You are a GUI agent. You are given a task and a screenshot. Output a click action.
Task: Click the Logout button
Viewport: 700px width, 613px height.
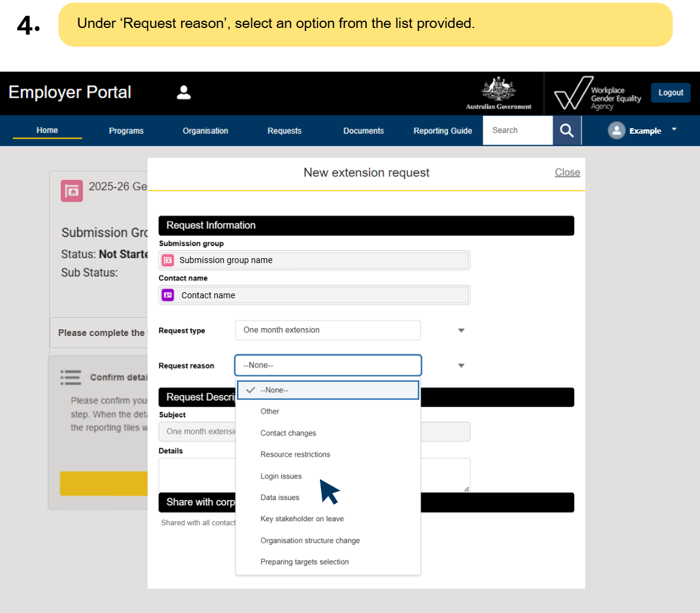(x=670, y=92)
